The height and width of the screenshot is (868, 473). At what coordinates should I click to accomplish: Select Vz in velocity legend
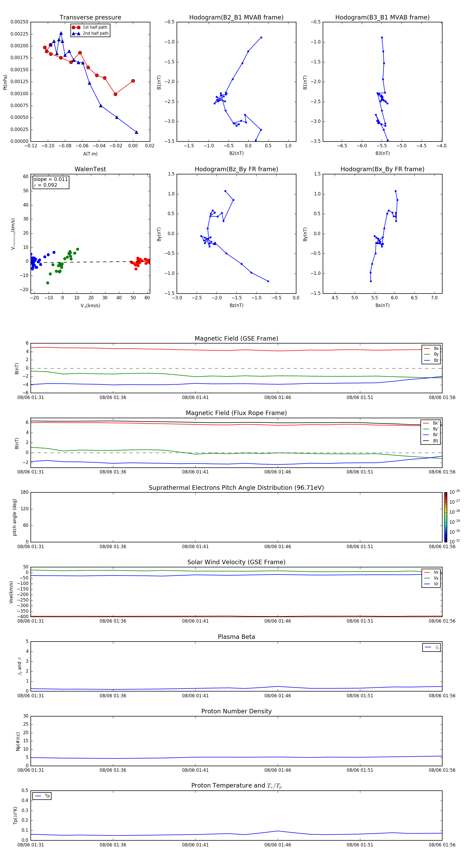click(x=431, y=584)
